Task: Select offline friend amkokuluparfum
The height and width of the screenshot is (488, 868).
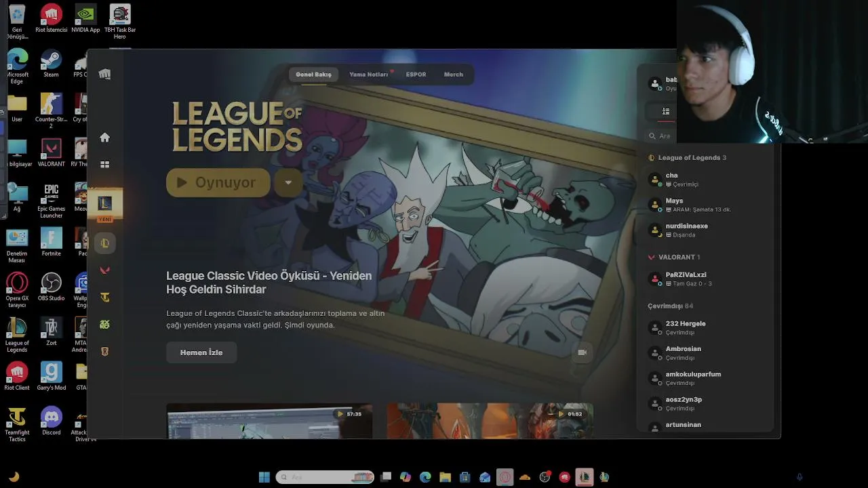Action: (x=705, y=378)
